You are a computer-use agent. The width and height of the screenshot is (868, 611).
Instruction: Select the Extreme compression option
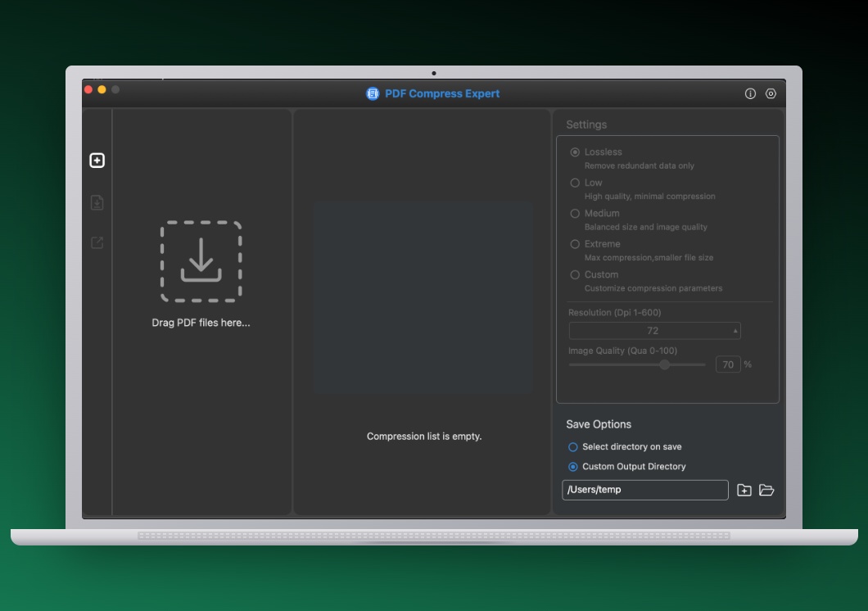pos(575,244)
